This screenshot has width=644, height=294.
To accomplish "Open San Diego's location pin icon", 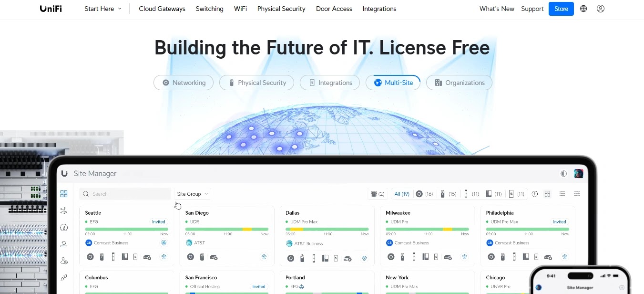I will pyautogui.click(x=264, y=257).
